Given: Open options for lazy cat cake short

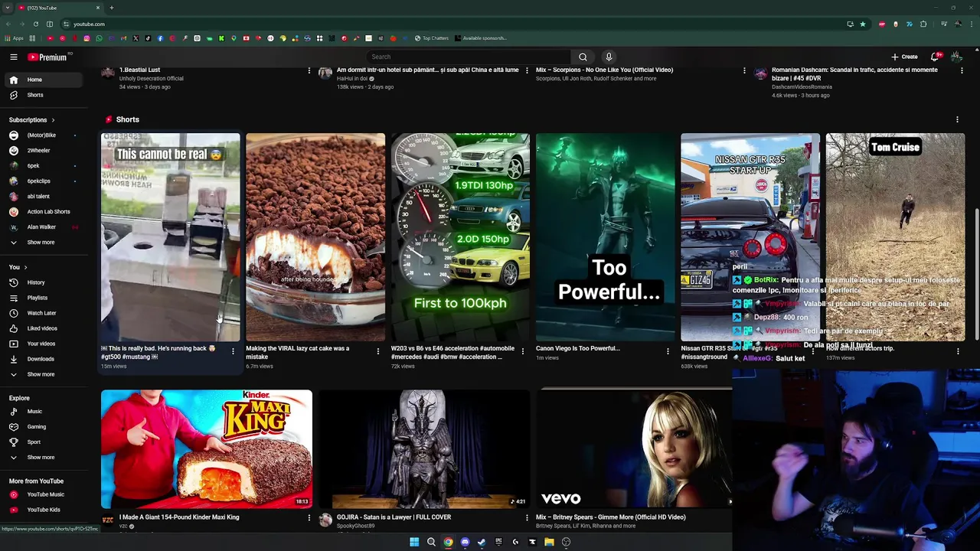Looking at the screenshot, I should point(377,351).
